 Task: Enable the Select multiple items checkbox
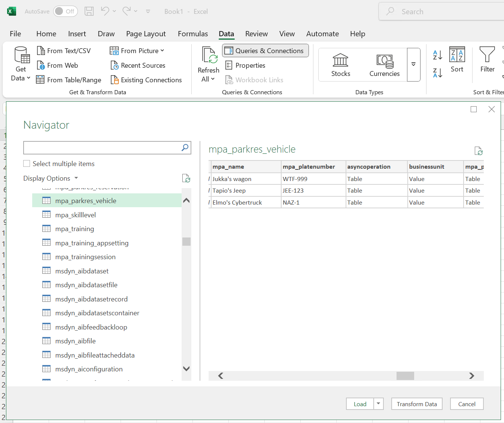click(x=27, y=163)
